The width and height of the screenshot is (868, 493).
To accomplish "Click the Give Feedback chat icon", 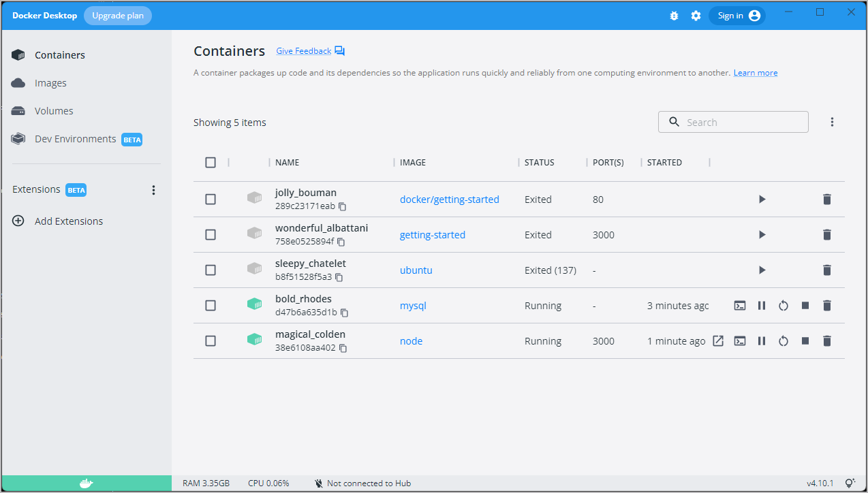I will (x=340, y=51).
